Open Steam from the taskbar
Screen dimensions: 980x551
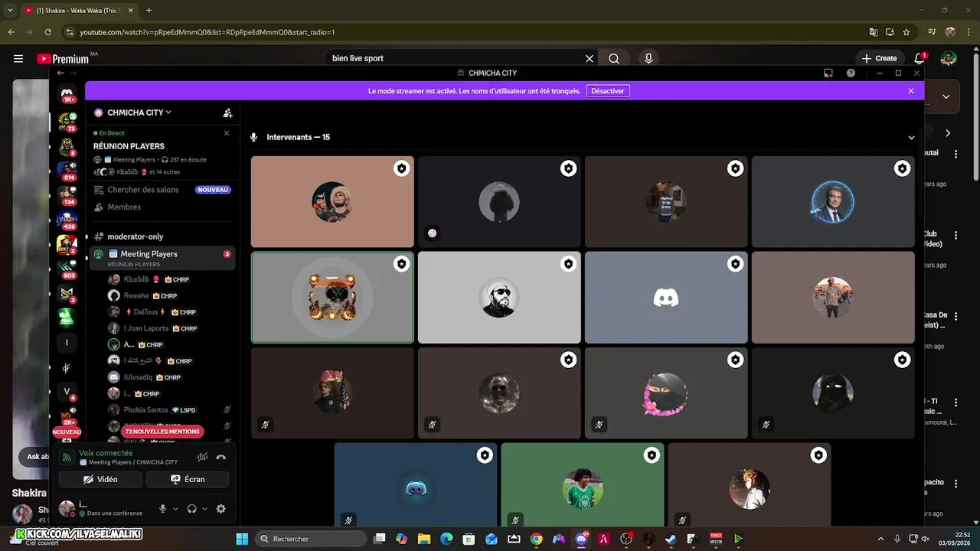tap(671, 539)
